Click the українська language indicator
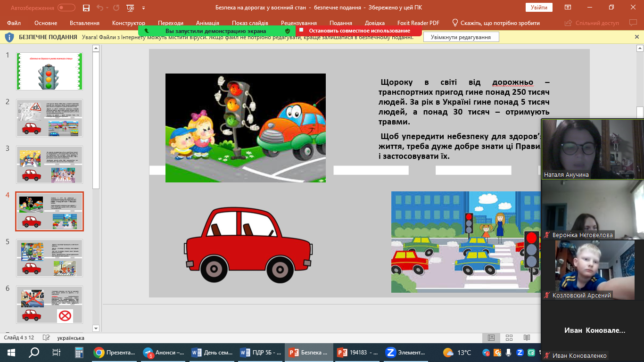This screenshot has width=644, height=362. [71, 338]
